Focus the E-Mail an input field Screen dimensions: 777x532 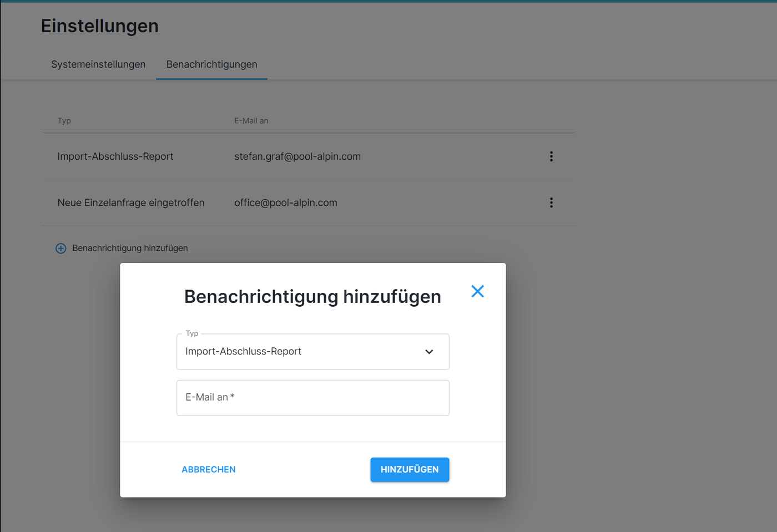[312, 398]
